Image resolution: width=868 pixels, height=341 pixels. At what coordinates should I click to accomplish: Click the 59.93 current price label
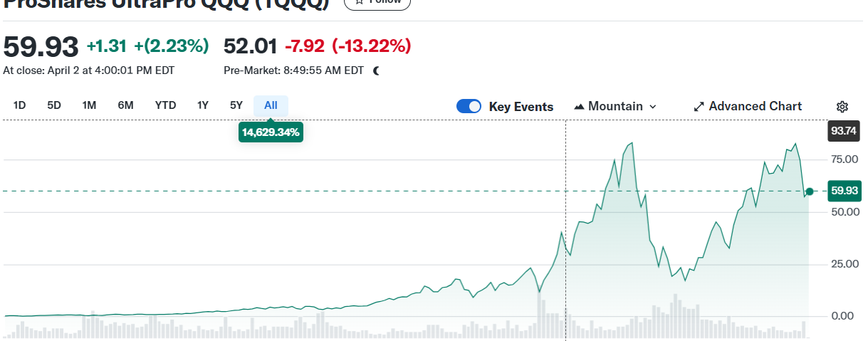click(x=843, y=191)
